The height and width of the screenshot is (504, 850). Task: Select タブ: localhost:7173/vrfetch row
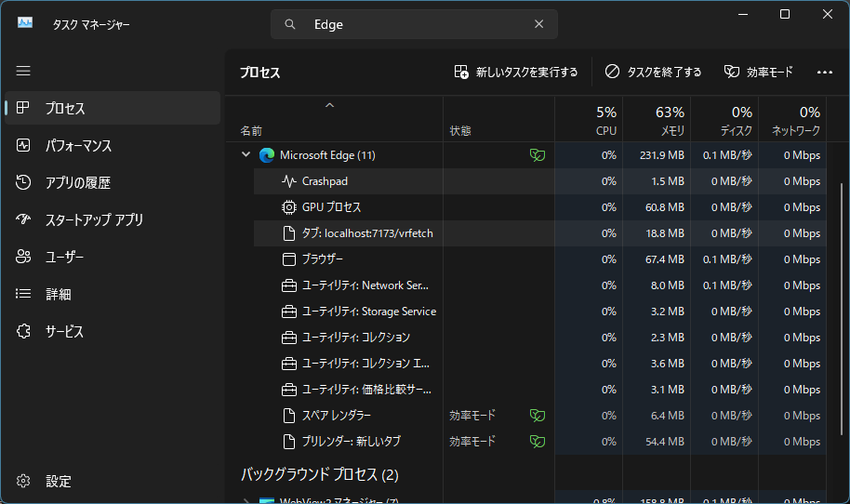pos(540,233)
